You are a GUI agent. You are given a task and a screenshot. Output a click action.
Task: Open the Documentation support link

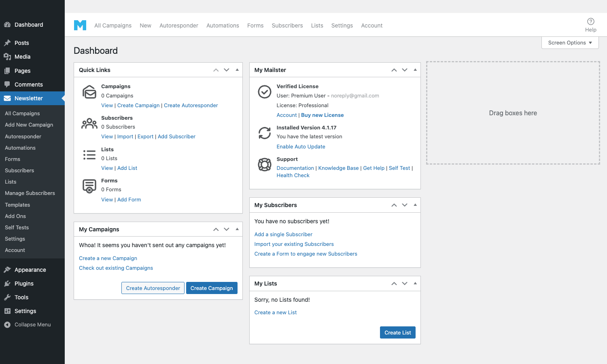(295, 168)
